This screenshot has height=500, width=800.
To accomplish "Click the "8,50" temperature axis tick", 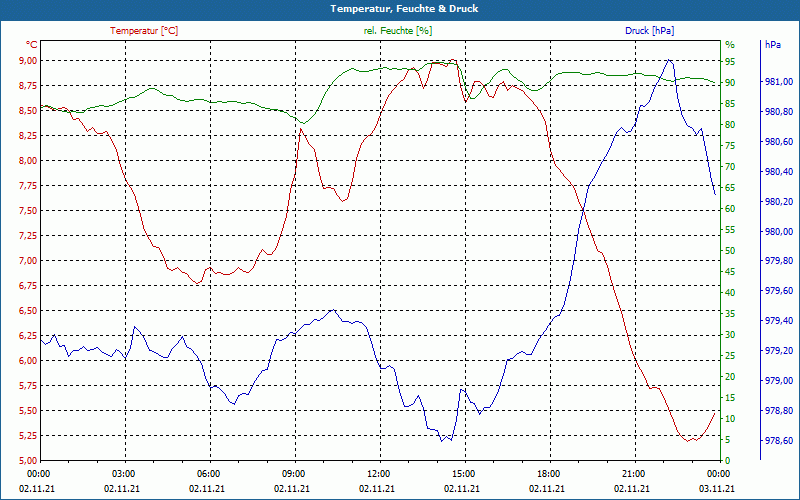I will pyautogui.click(x=29, y=111).
